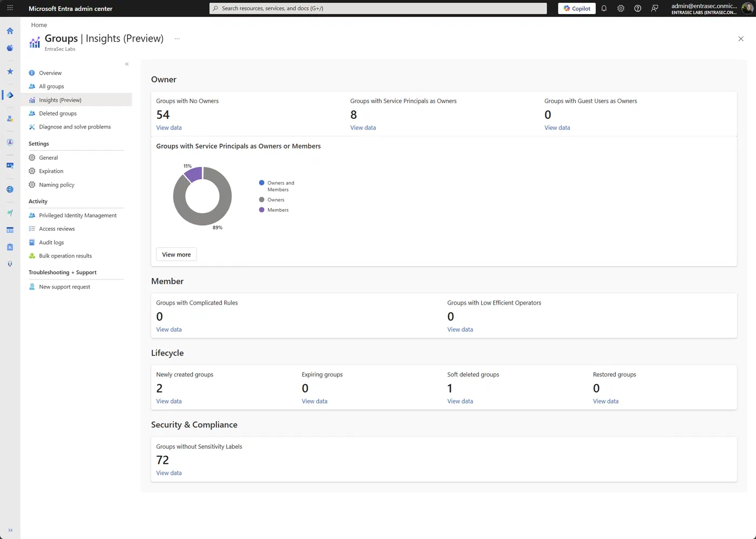The height and width of the screenshot is (539, 756).
Task: View data for Soft deleted groups
Action: [x=460, y=401]
